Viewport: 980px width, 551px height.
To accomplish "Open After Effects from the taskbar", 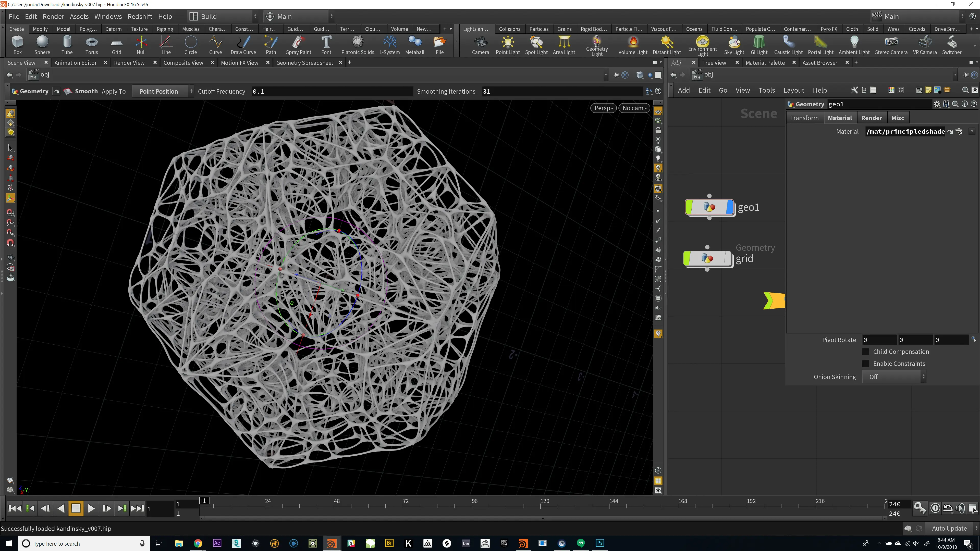I will click(x=217, y=543).
